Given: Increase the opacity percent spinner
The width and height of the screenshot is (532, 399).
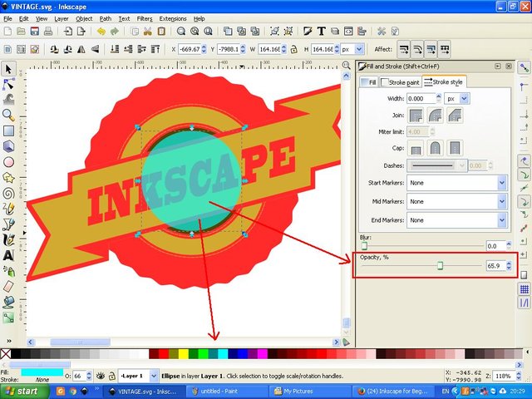Looking at the screenshot, I should tap(509, 263).
